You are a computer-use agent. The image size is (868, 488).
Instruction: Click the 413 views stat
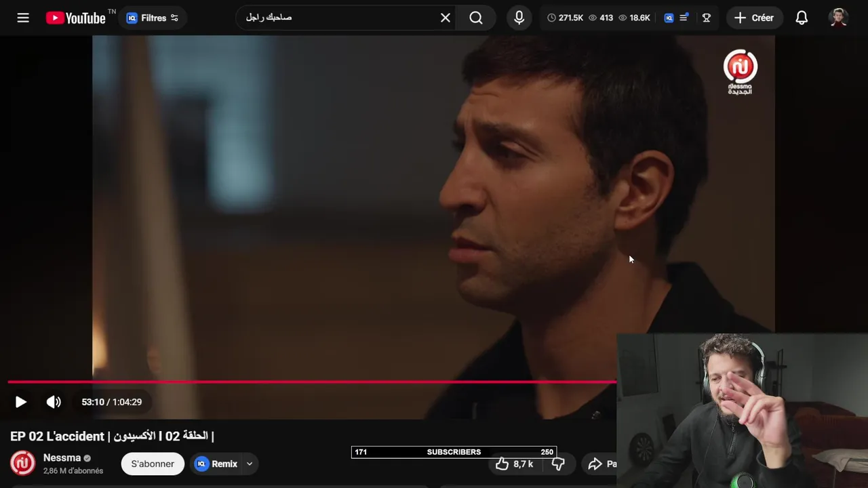pyautogui.click(x=601, y=18)
